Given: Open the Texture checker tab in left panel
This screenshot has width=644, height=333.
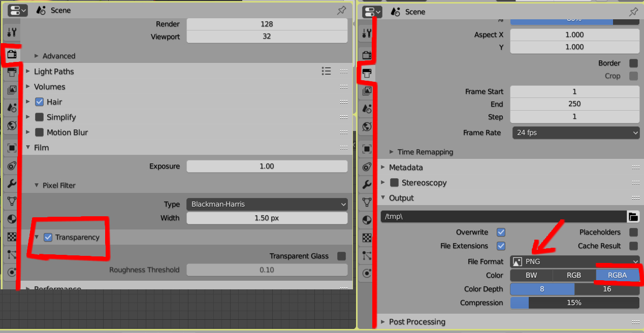Looking at the screenshot, I should (12, 237).
